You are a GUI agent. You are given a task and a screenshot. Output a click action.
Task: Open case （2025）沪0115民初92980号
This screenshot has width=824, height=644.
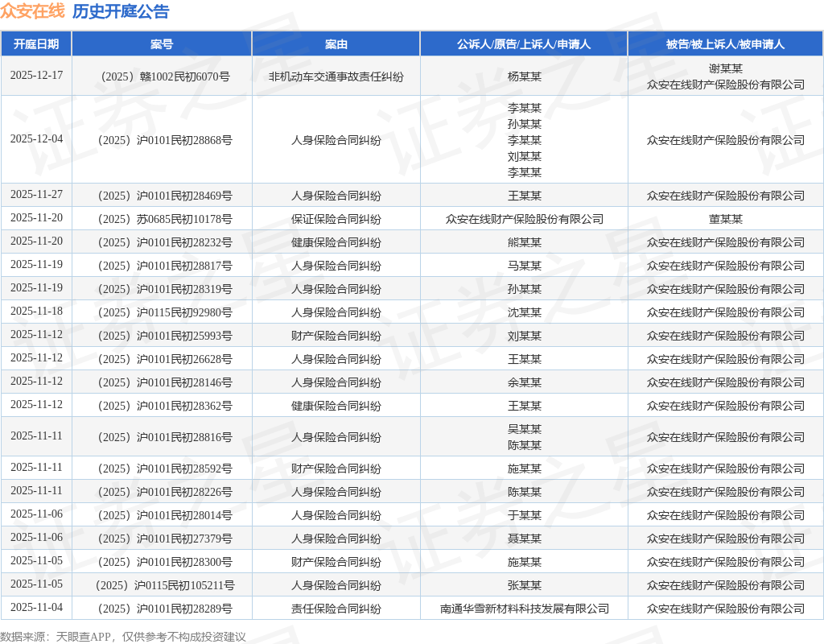tap(162, 312)
